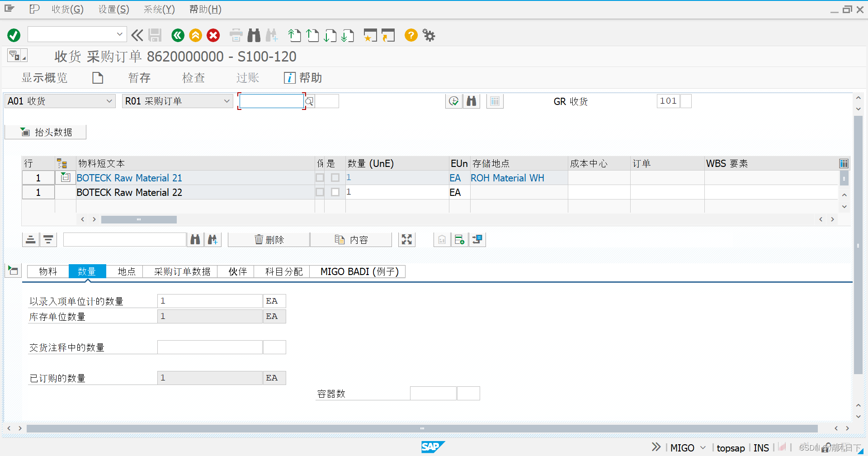
Task: Switch to the 采购订单数据 tab
Action: 182,271
